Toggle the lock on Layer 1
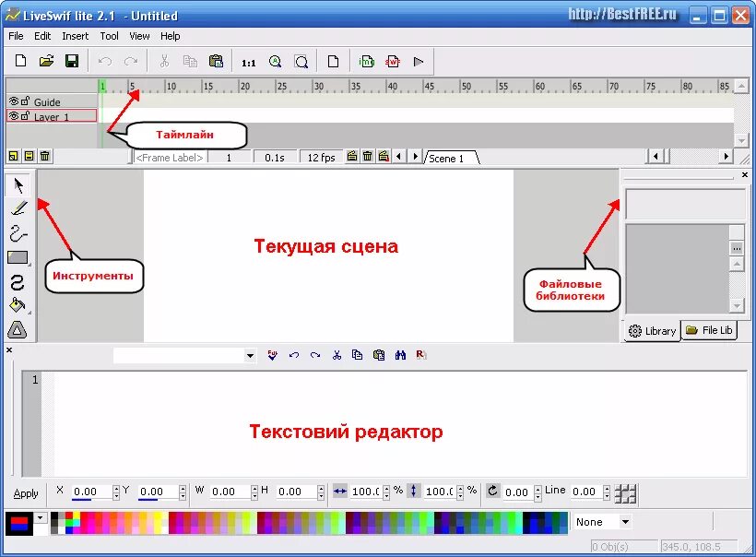Image resolution: width=756 pixels, height=557 pixels. tap(25, 116)
